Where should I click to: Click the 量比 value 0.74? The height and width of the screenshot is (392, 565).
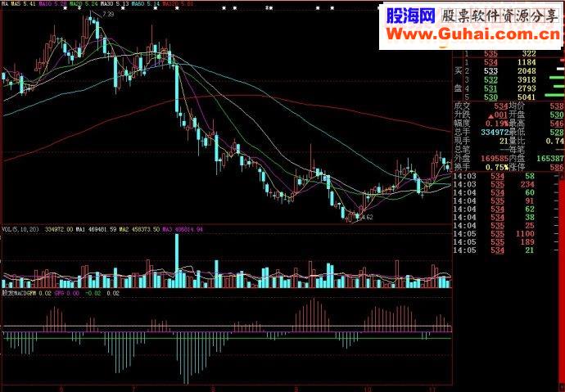(x=554, y=141)
